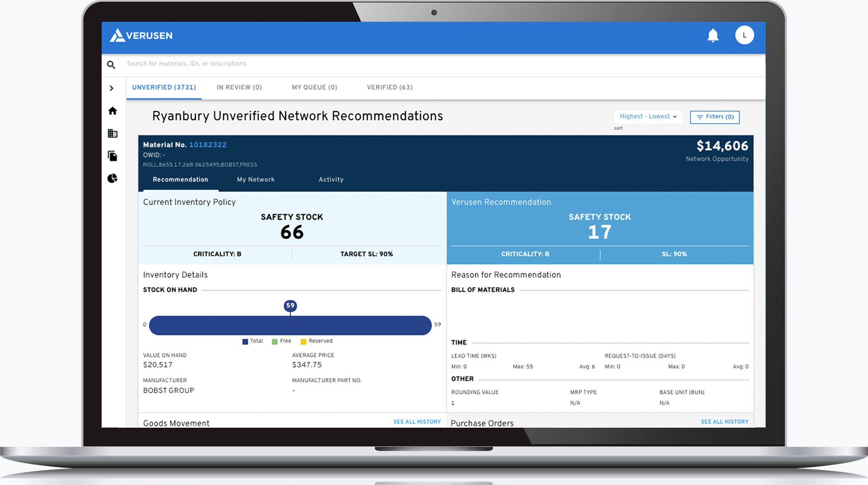Open the pie chart icon in the sidebar
Image resolution: width=868 pixels, height=485 pixels.
pyautogui.click(x=112, y=178)
